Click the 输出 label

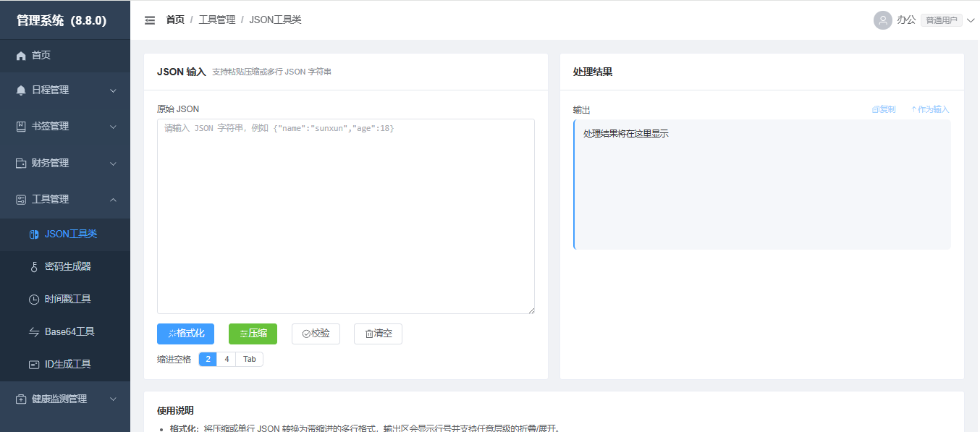pos(582,110)
